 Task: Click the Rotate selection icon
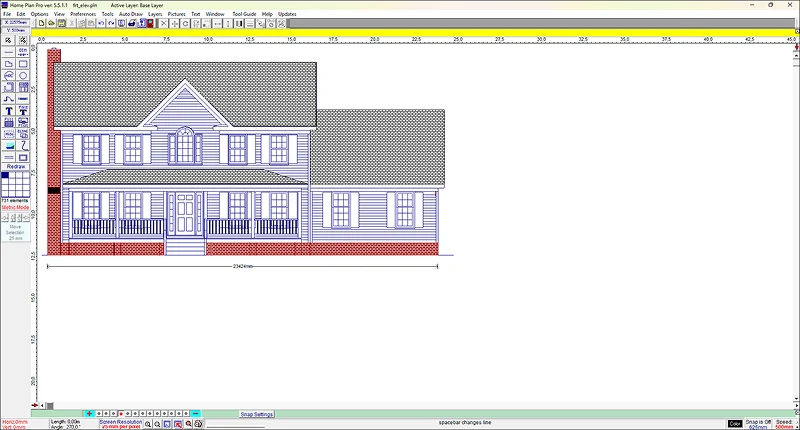tap(185, 23)
